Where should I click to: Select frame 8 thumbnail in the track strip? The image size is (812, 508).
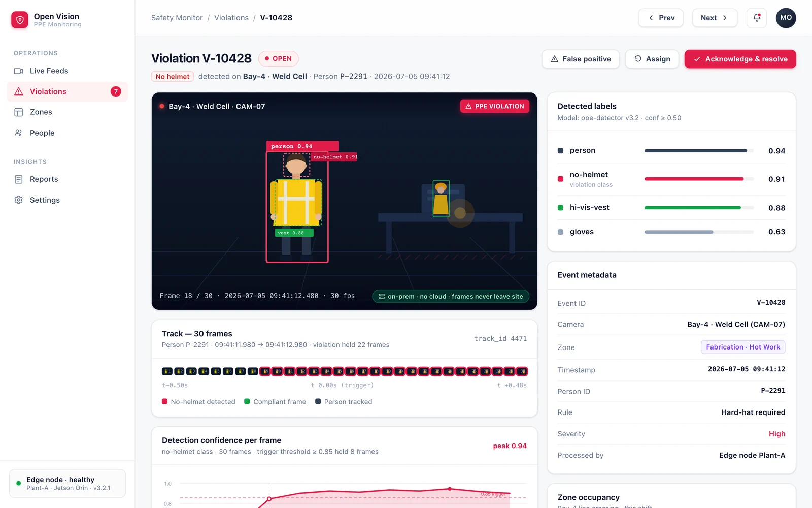point(253,371)
